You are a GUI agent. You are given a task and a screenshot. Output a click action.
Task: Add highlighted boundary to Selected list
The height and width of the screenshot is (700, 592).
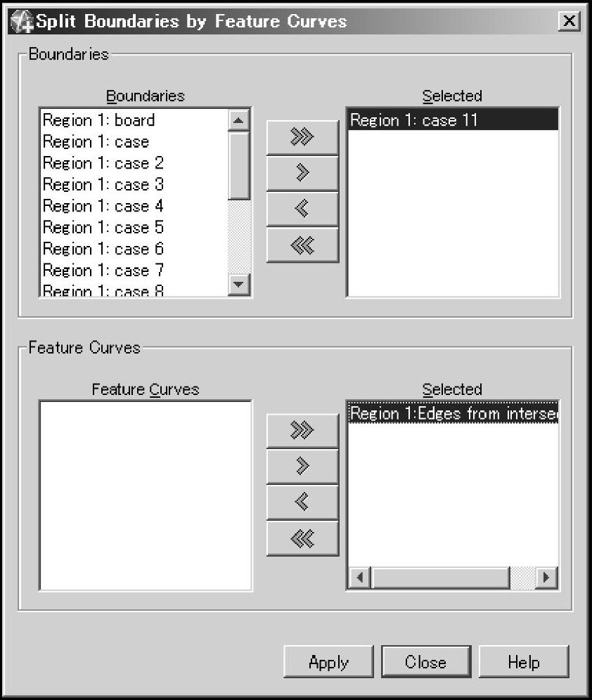[x=302, y=173]
